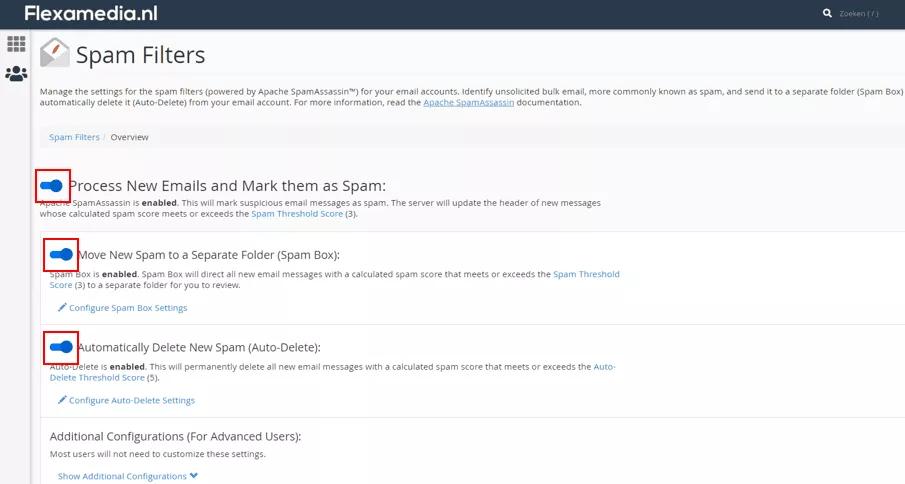Viewport: 905px width, 484px height.
Task: Click chevron next to Show Additional Configurations
Action: click(193, 476)
